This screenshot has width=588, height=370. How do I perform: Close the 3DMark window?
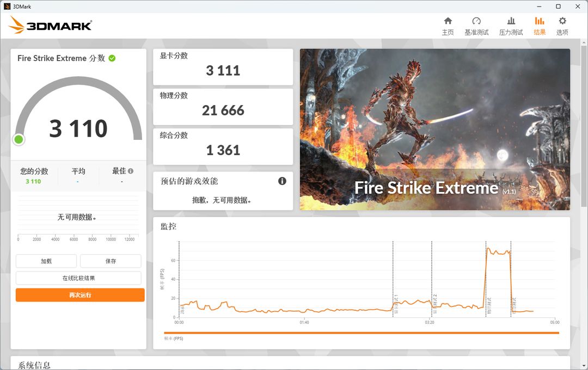(578, 7)
